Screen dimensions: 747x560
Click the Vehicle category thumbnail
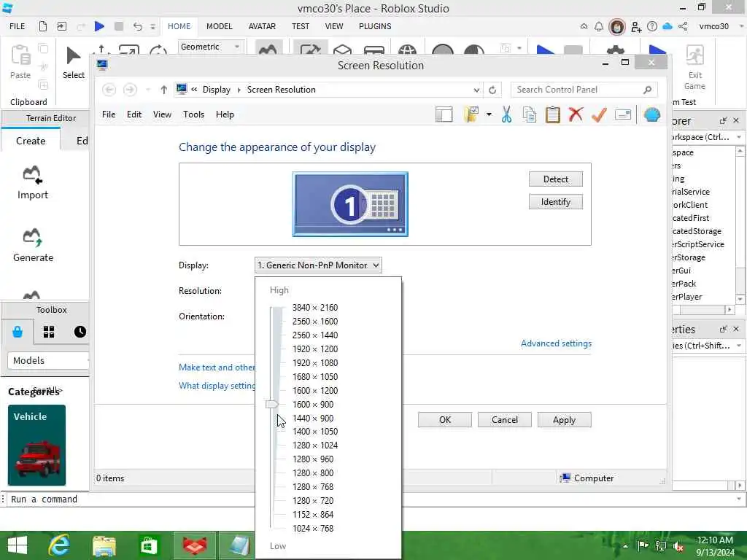click(x=36, y=446)
